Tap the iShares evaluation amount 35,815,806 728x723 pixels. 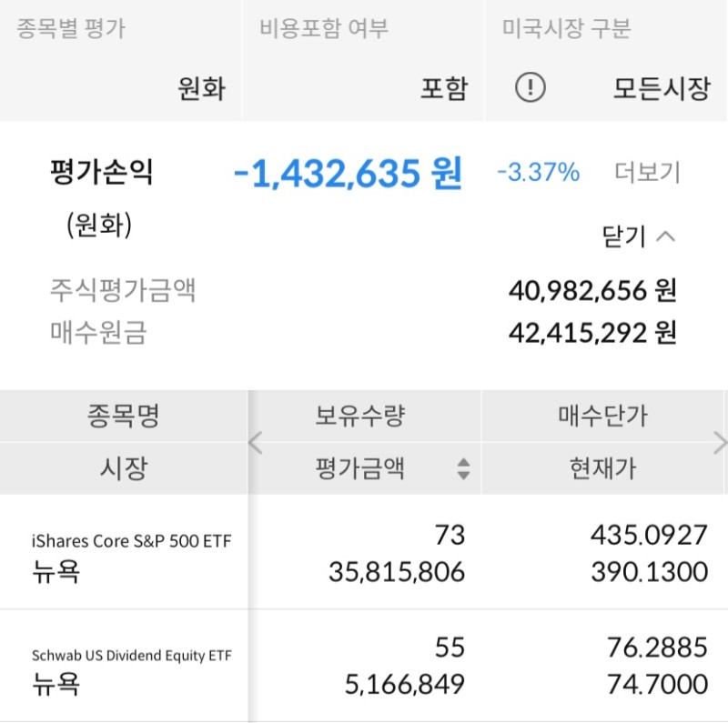397,571
